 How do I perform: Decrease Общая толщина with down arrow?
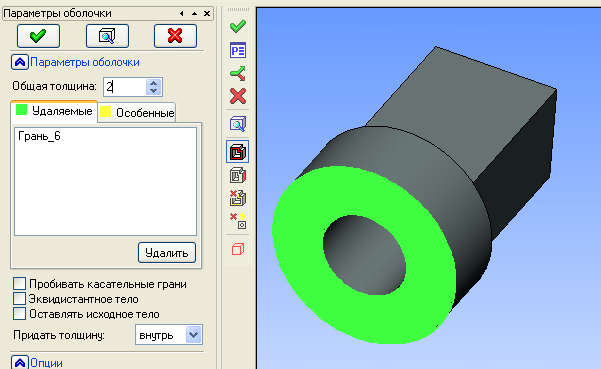click(x=154, y=91)
